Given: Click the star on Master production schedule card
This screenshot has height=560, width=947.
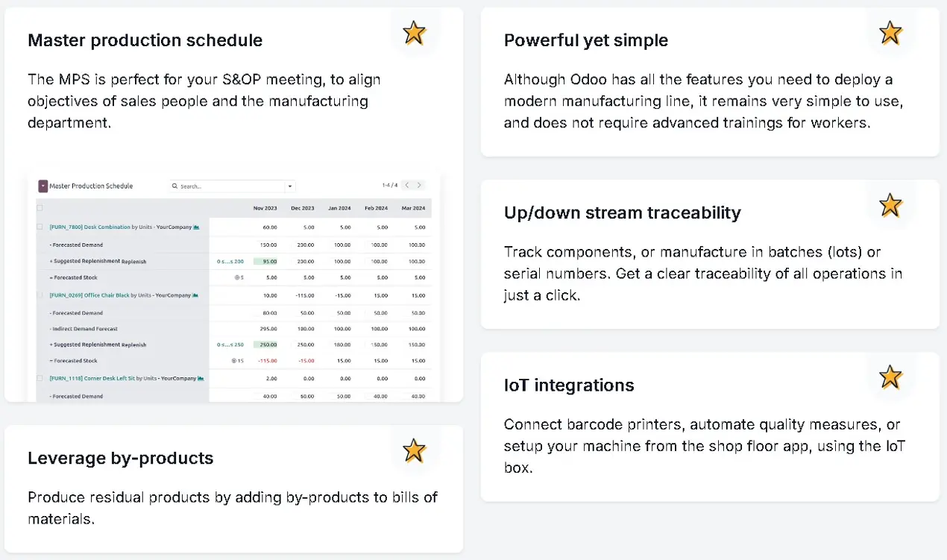Looking at the screenshot, I should (x=414, y=33).
